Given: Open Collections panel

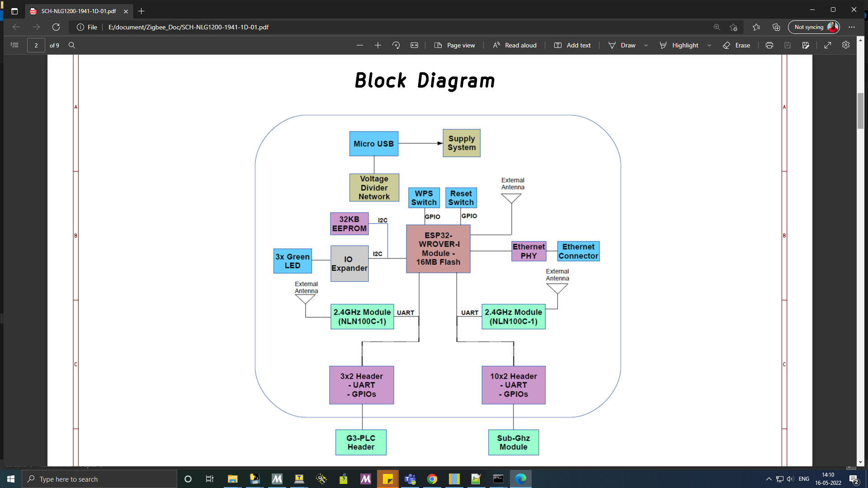Looking at the screenshot, I should click(x=776, y=27).
